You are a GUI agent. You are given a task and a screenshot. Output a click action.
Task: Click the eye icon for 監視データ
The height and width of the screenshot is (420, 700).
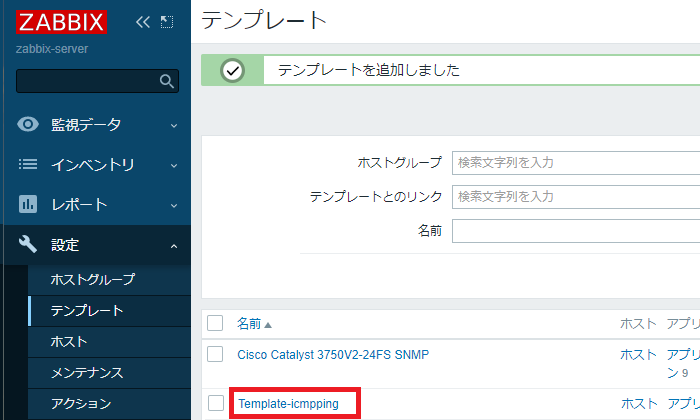(x=29, y=125)
